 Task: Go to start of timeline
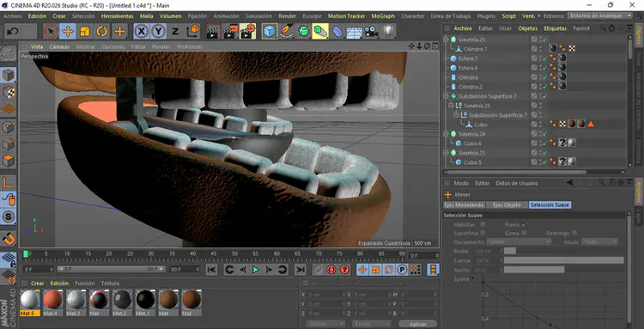[x=211, y=270]
